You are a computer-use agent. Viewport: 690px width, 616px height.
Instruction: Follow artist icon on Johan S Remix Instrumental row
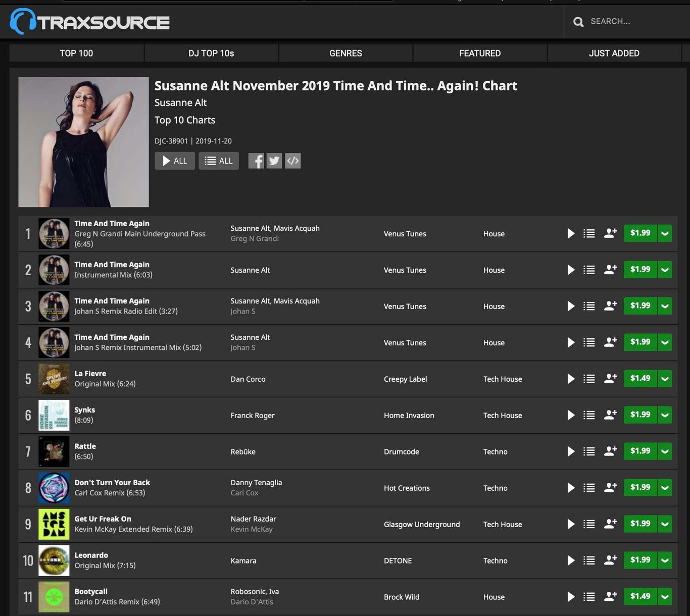[x=611, y=342]
